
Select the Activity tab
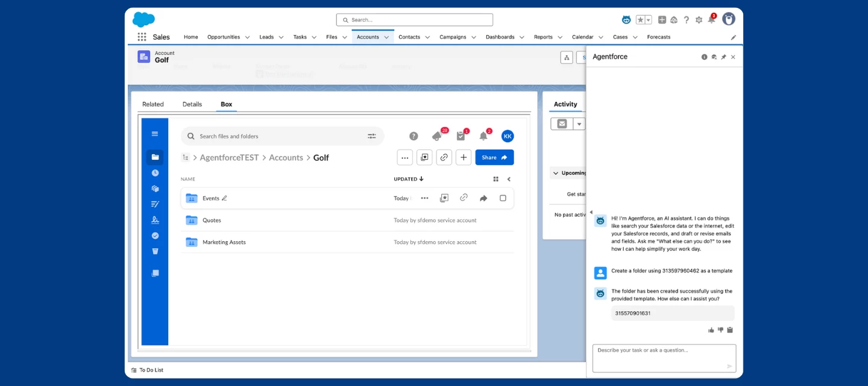(565, 104)
